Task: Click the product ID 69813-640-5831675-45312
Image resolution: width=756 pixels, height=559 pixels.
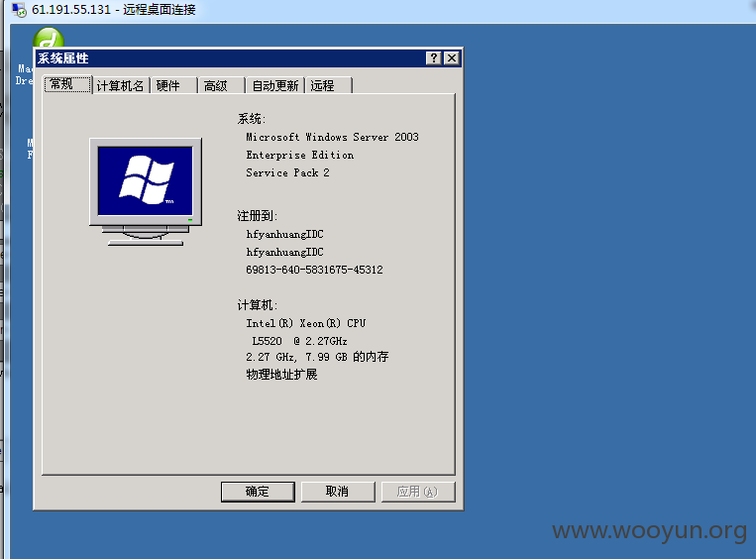Action: pyautogui.click(x=314, y=270)
